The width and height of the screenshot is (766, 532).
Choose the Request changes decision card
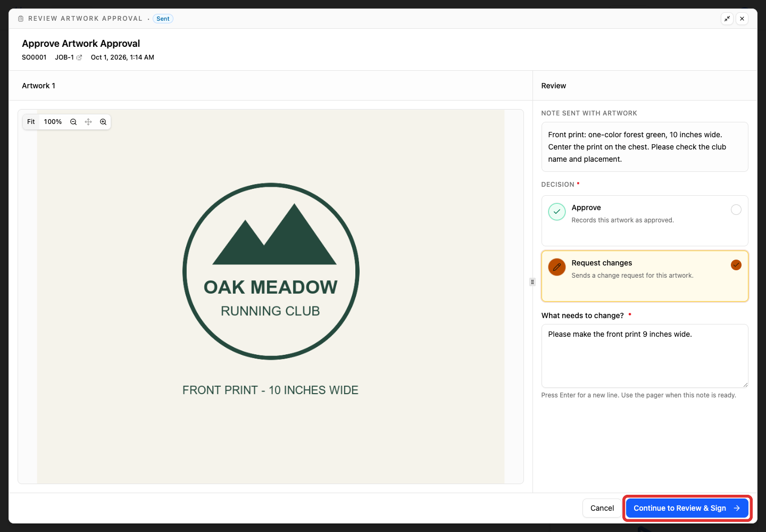pyautogui.click(x=645, y=276)
